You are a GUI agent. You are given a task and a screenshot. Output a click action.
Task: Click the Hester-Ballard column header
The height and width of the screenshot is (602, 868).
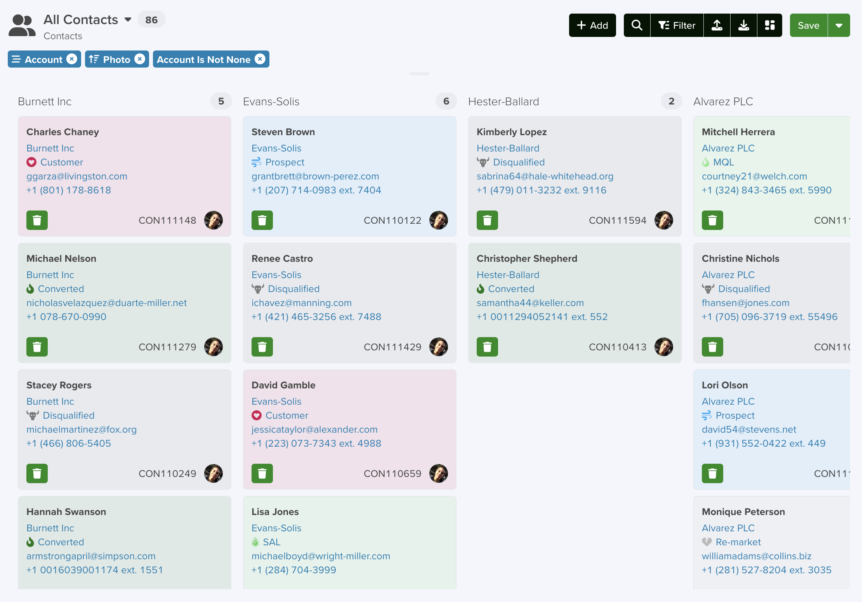(503, 101)
